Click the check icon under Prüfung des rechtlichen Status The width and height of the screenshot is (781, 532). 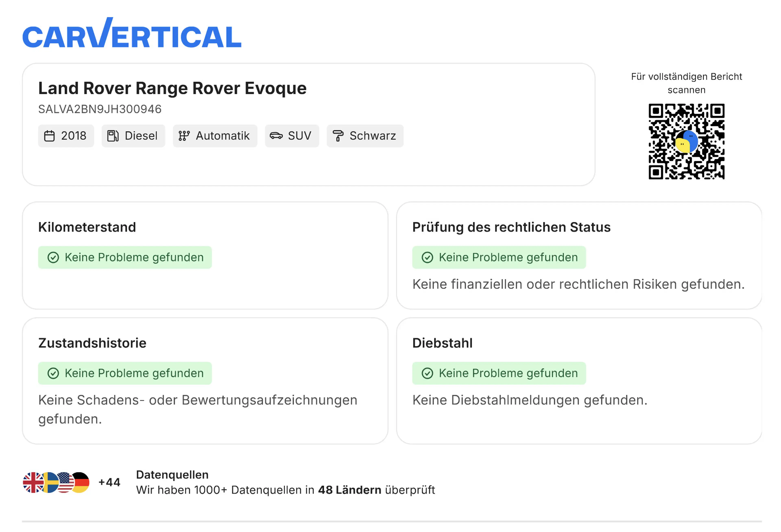[x=427, y=257]
